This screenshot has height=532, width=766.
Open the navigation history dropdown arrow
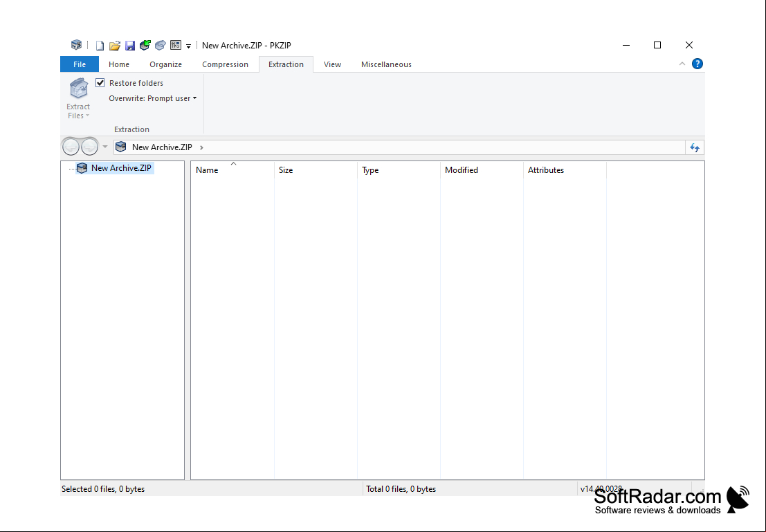click(105, 147)
